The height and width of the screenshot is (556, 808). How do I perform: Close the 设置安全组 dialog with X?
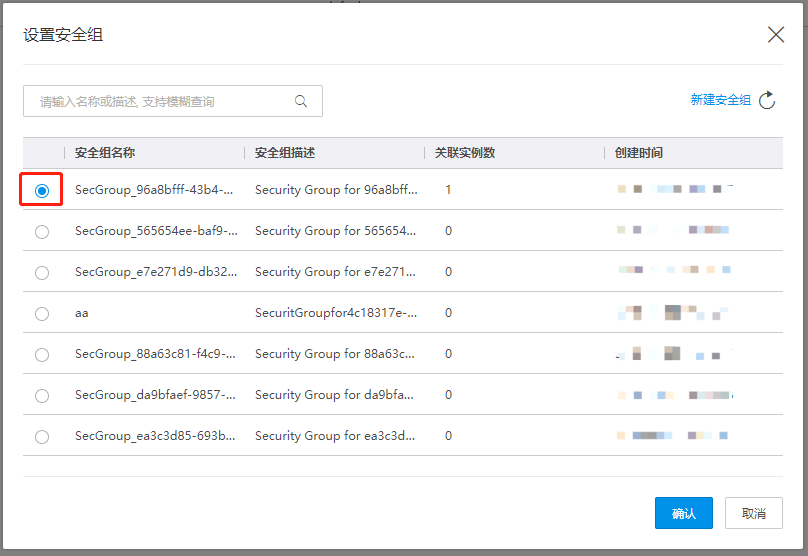(775, 35)
